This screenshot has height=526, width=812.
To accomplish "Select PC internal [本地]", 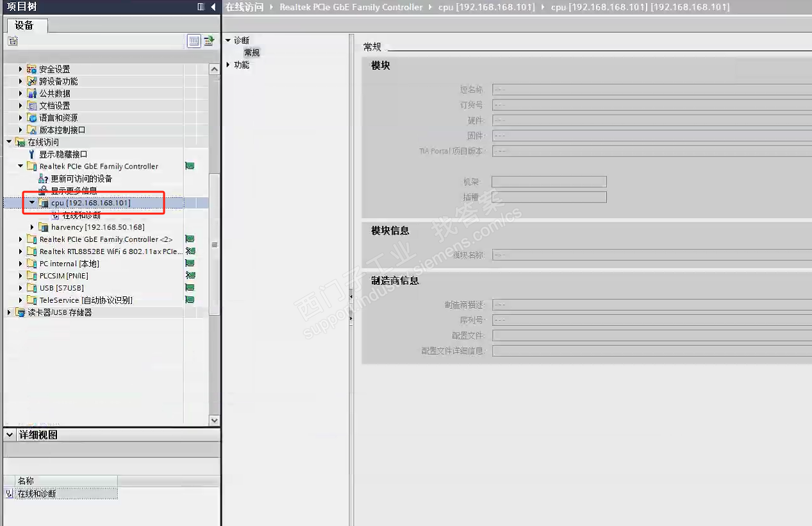I will click(x=69, y=264).
